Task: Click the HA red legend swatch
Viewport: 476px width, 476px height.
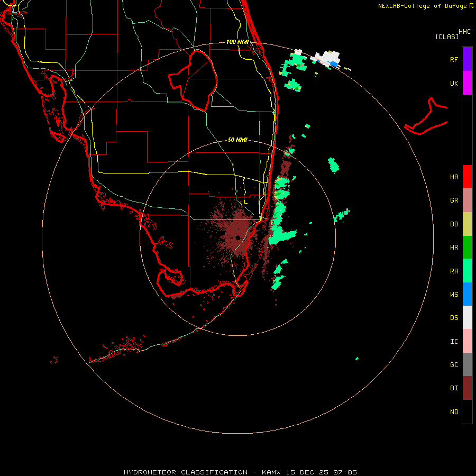Action: click(467, 177)
